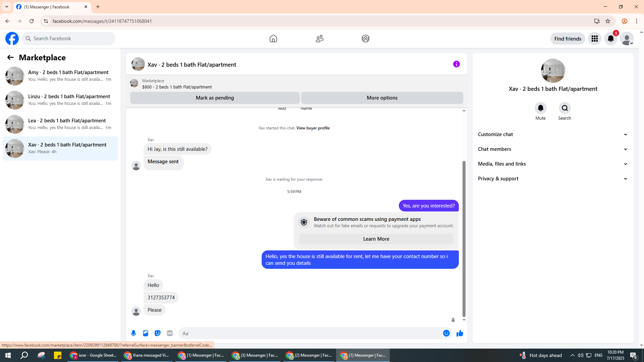The image size is (644, 362).
Task: Click Learn More about scams
Action: (x=376, y=239)
